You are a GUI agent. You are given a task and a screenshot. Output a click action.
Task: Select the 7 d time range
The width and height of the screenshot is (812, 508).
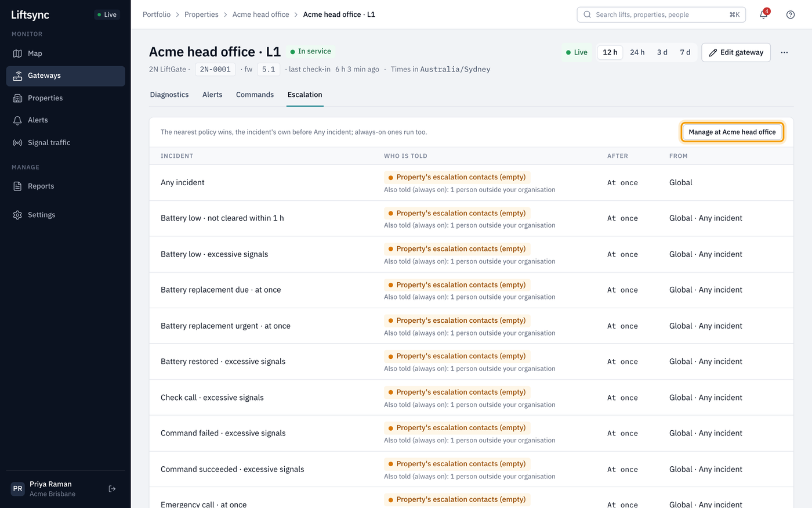coord(685,52)
